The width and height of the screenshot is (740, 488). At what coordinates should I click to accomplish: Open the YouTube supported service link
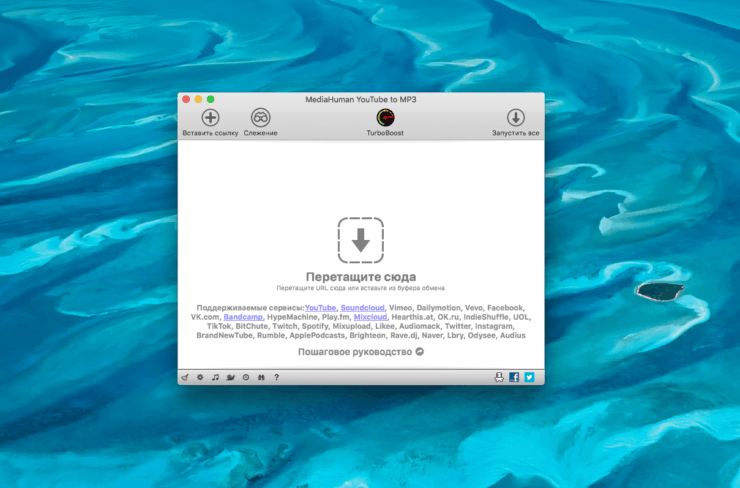[320, 307]
